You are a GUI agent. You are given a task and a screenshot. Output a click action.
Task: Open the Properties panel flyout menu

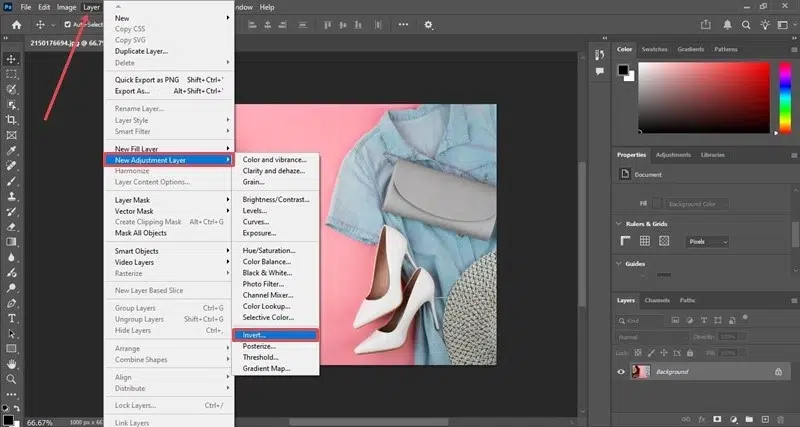(x=794, y=155)
